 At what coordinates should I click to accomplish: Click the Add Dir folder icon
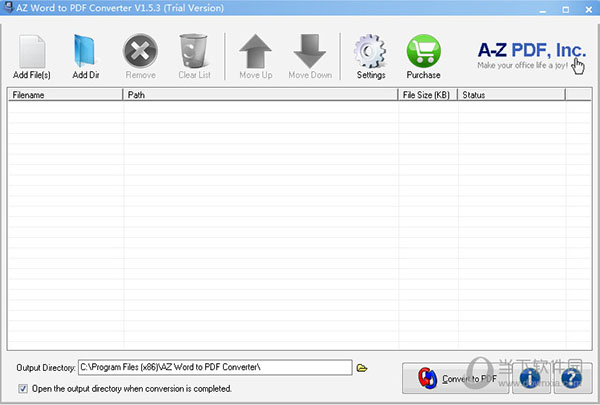tap(85, 51)
